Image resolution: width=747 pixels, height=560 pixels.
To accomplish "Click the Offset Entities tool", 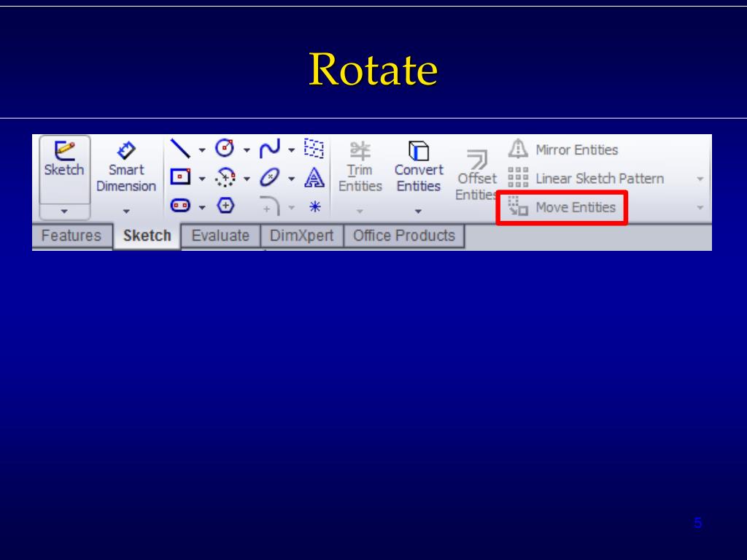I will point(476,175).
